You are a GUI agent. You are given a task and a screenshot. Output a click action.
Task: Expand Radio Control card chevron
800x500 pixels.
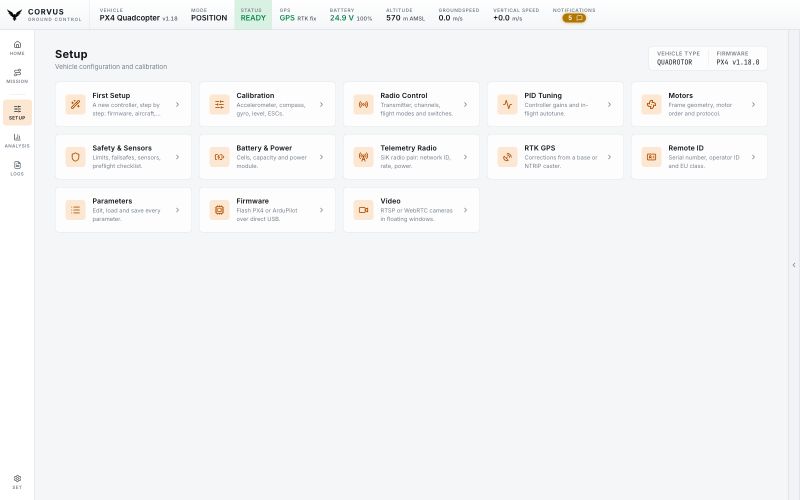[x=465, y=105]
